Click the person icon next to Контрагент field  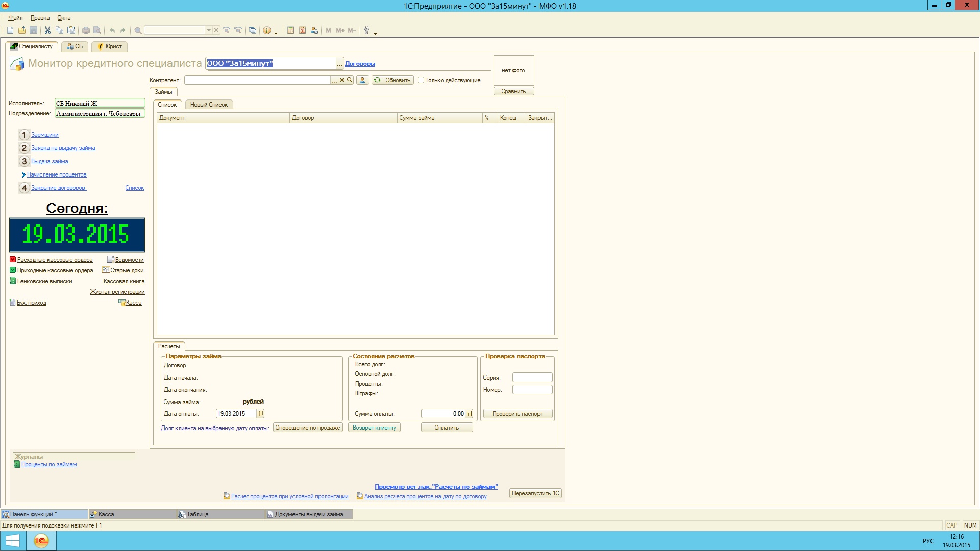362,80
